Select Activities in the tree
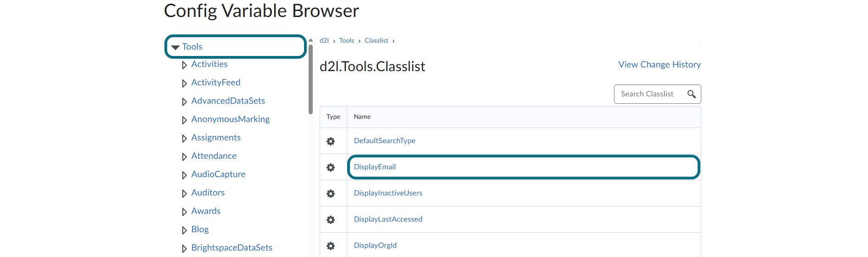 (x=209, y=64)
